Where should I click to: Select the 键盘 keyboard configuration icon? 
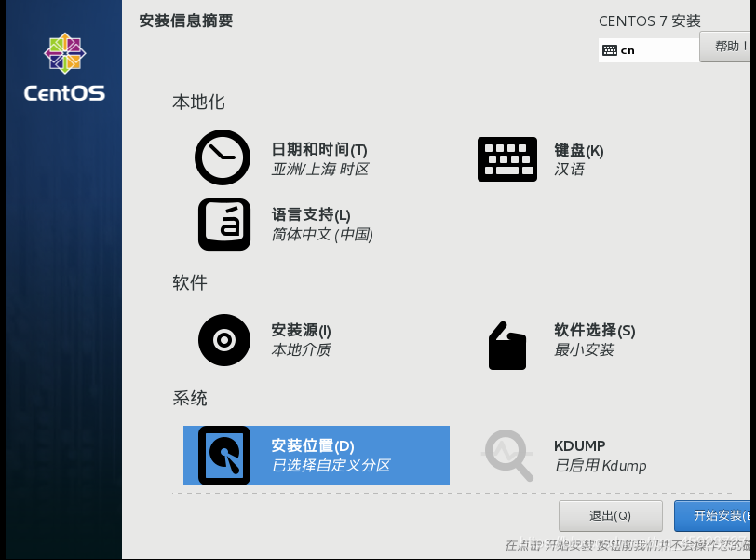pyautogui.click(x=507, y=159)
